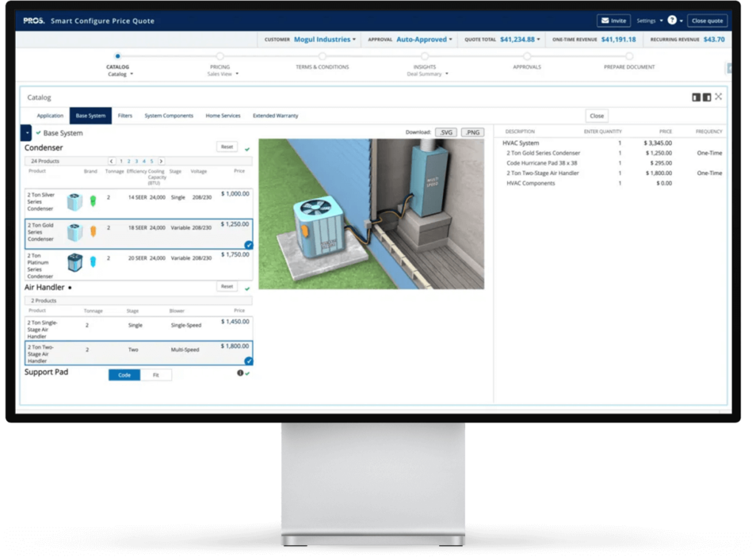756x557 pixels.
Task: Expand the Auto-Approved approval dropdown
Action: (x=425, y=39)
